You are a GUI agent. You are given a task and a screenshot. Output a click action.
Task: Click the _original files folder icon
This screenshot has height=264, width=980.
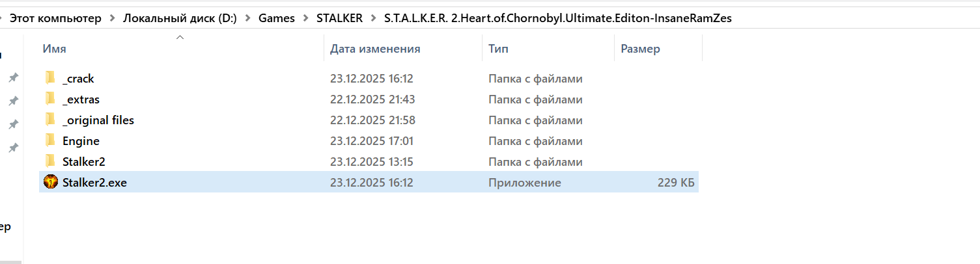[50, 120]
